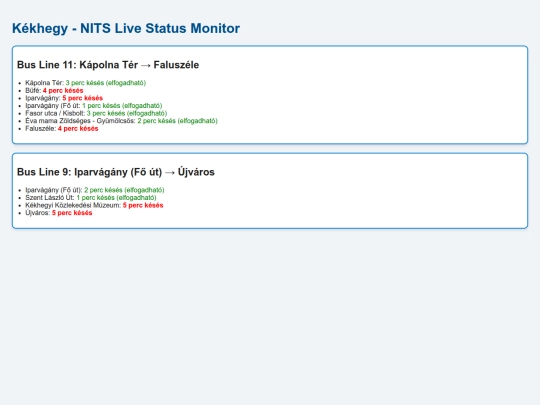
Task: Click Iparvágány (Fő út) 2 perc késés row
Action: pyautogui.click(x=95, y=190)
